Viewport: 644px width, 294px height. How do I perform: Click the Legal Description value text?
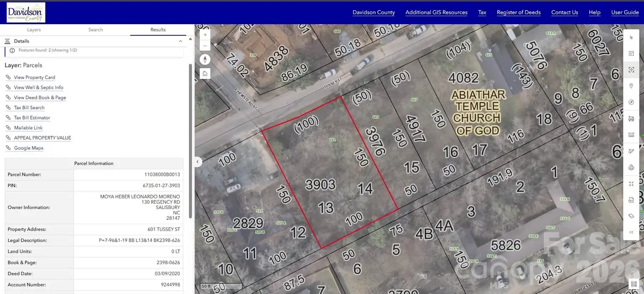click(x=140, y=240)
